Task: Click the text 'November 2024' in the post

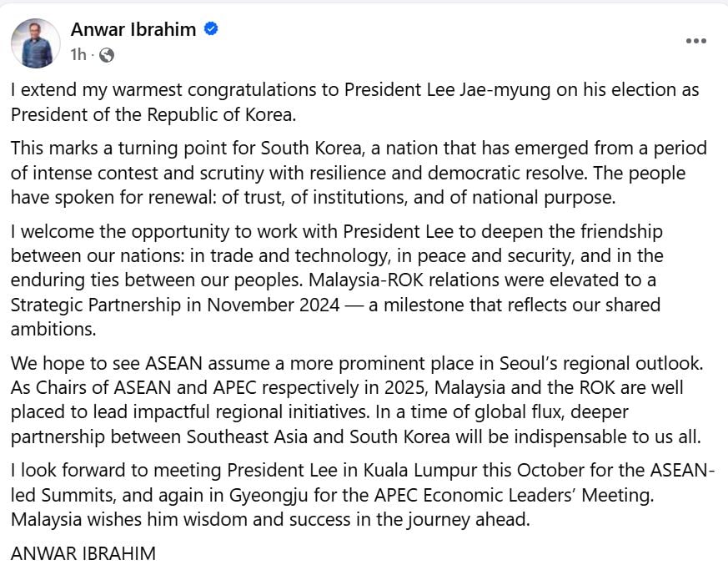Action: [x=274, y=305]
